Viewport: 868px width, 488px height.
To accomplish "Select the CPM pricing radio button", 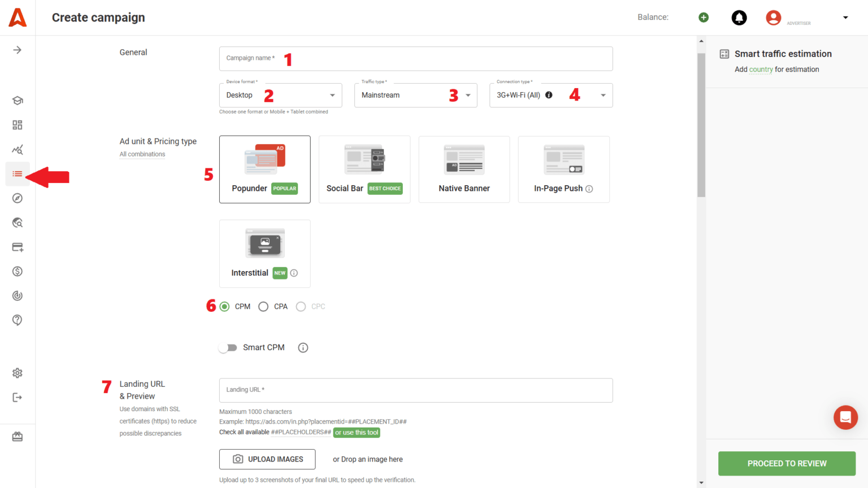I will point(224,306).
